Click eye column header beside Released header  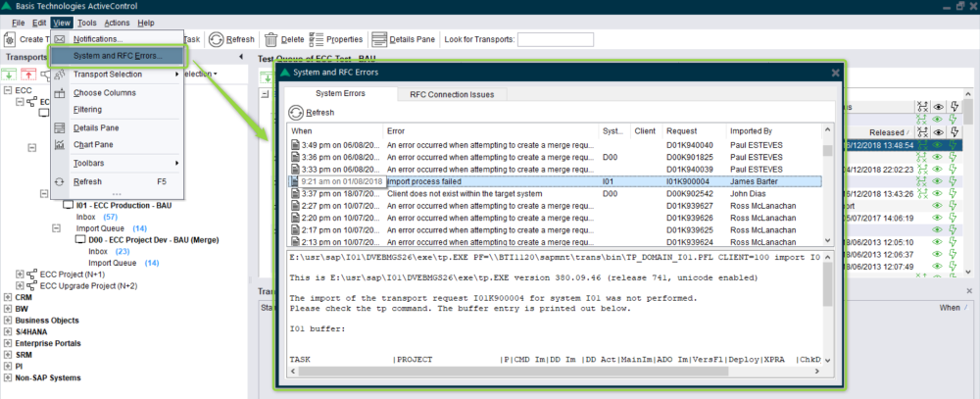(x=938, y=132)
